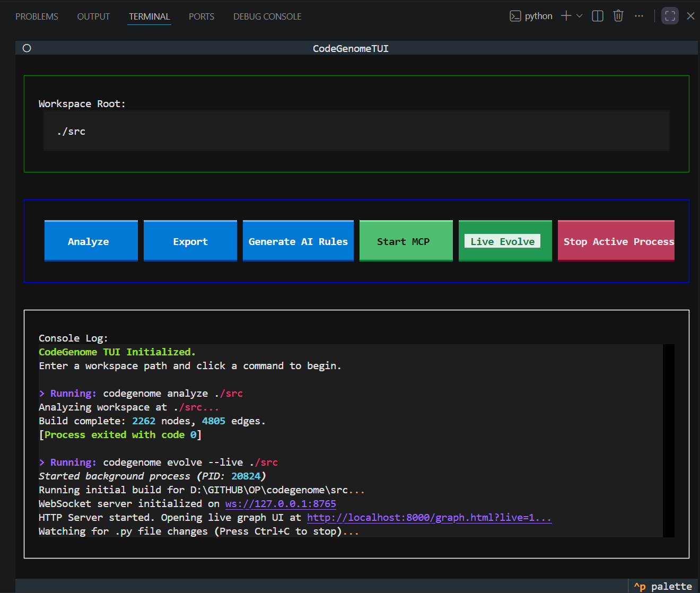
Task: Click the 'Console Log:' label
Action: [x=73, y=338]
